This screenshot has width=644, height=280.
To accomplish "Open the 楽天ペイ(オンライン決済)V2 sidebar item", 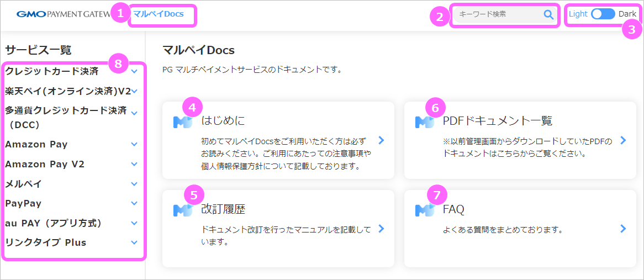I will tap(68, 91).
